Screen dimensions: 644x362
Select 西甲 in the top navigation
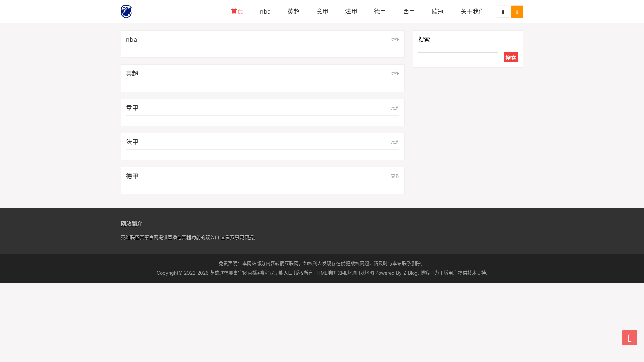coord(409,12)
